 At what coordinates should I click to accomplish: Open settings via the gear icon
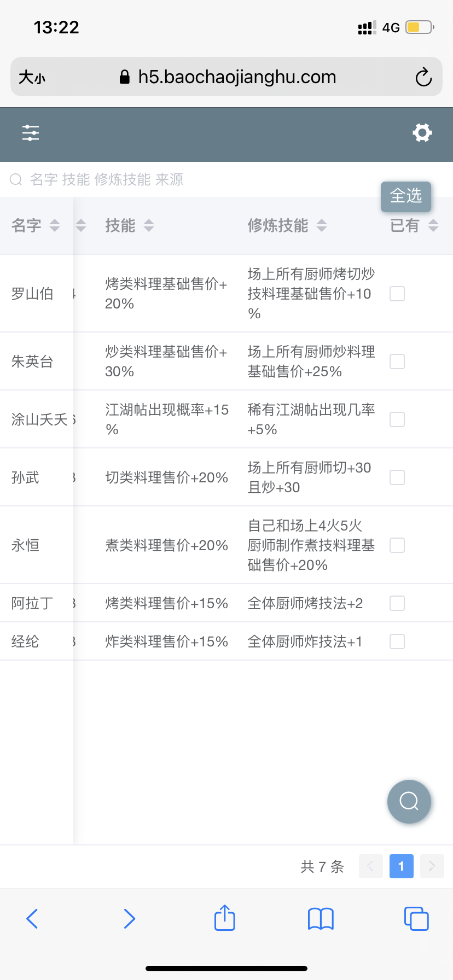coord(422,133)
